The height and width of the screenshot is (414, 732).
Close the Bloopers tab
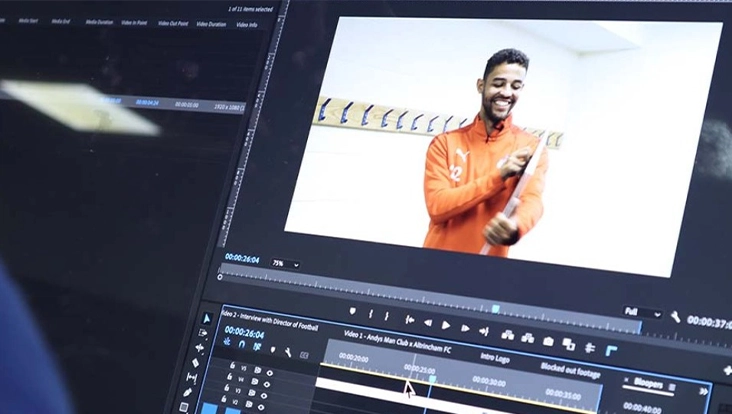pos(626,380)
